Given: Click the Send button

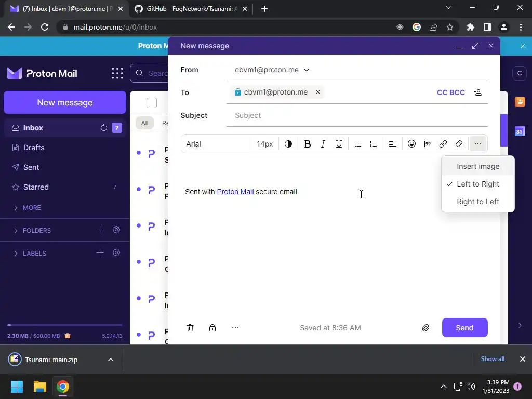Looking at the screenshot, I should (465, 328).
